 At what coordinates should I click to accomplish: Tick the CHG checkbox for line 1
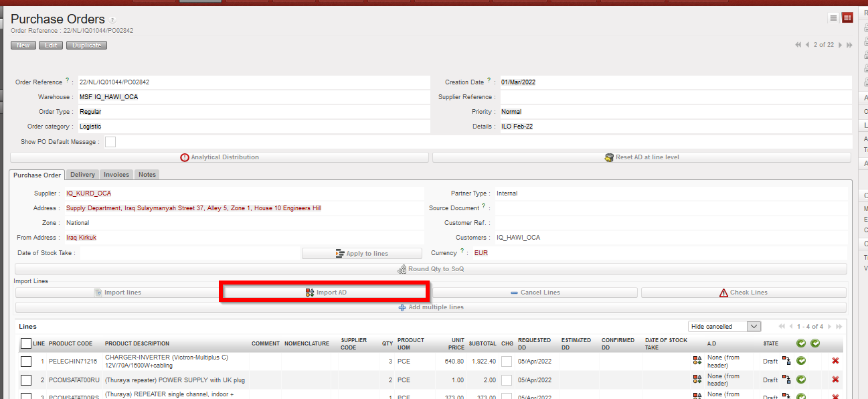coord(507,362)
